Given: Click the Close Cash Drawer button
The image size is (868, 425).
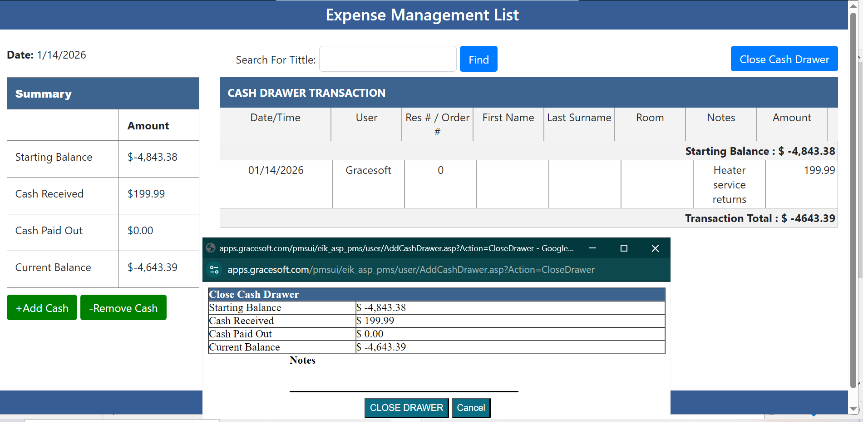Looking at the screenshot, I should [x=784, y=59].
